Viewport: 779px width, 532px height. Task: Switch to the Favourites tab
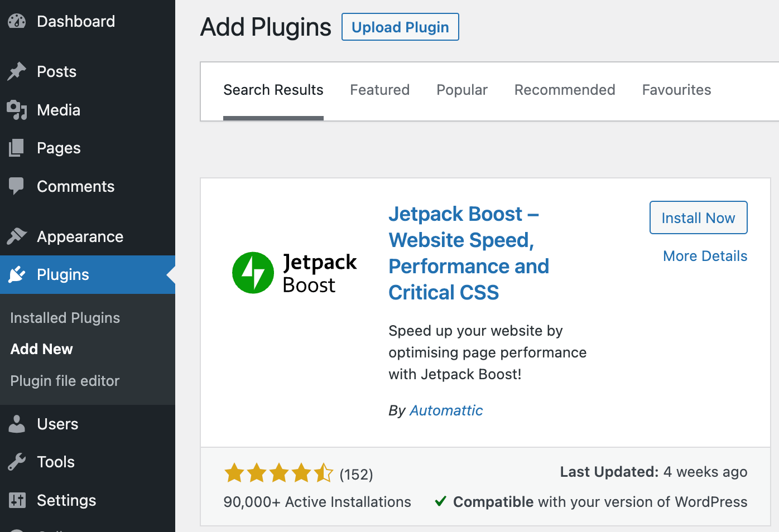677,90
